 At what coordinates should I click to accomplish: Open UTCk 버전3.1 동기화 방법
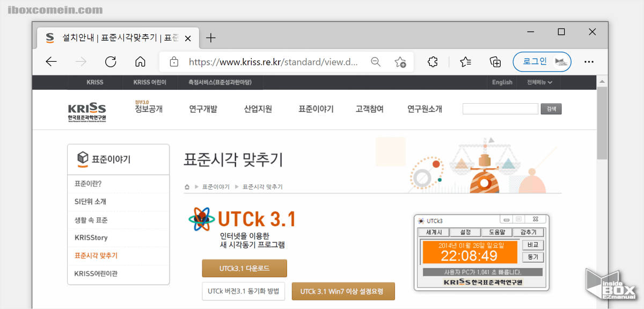point(244,291)
